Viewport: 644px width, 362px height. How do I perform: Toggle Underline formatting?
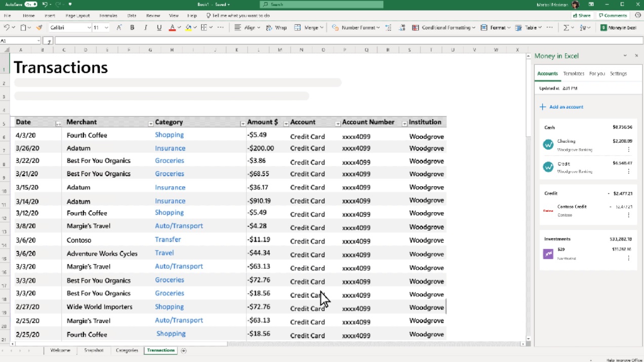coord(159,27)
